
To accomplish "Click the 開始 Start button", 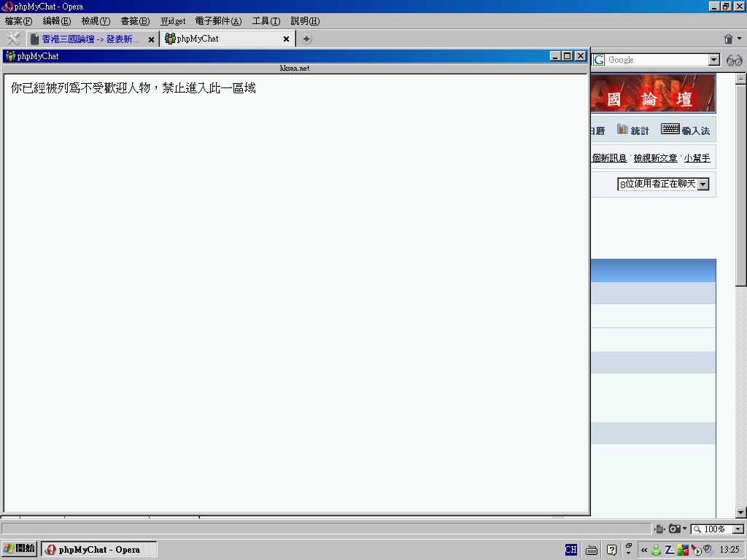I will tap(19, 549).
